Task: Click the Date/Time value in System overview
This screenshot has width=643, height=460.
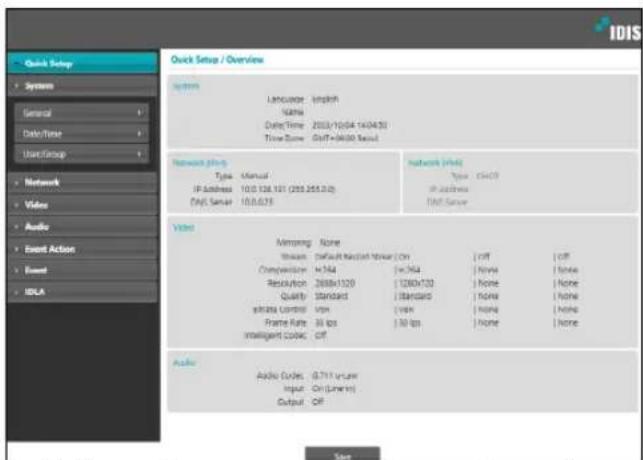Action: coord(349,125)
